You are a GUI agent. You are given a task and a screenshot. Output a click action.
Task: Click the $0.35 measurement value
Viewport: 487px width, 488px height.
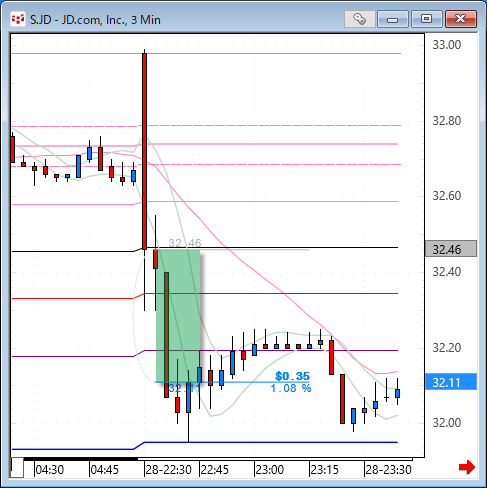[293, 376]
